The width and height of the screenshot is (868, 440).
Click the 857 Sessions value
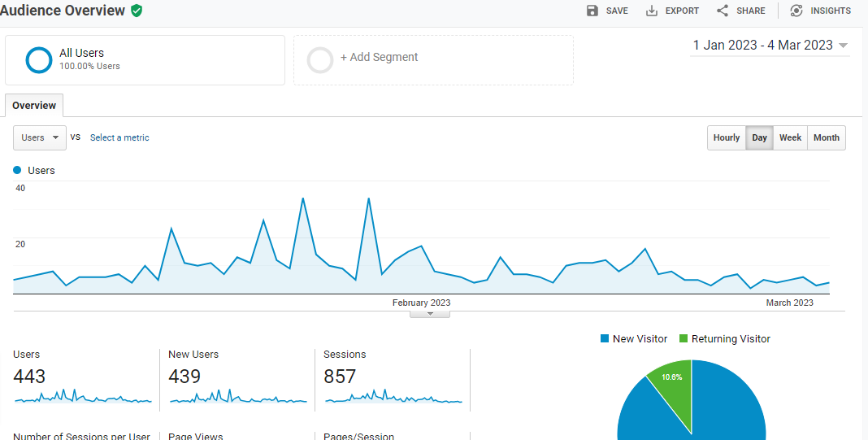[340, 377]
